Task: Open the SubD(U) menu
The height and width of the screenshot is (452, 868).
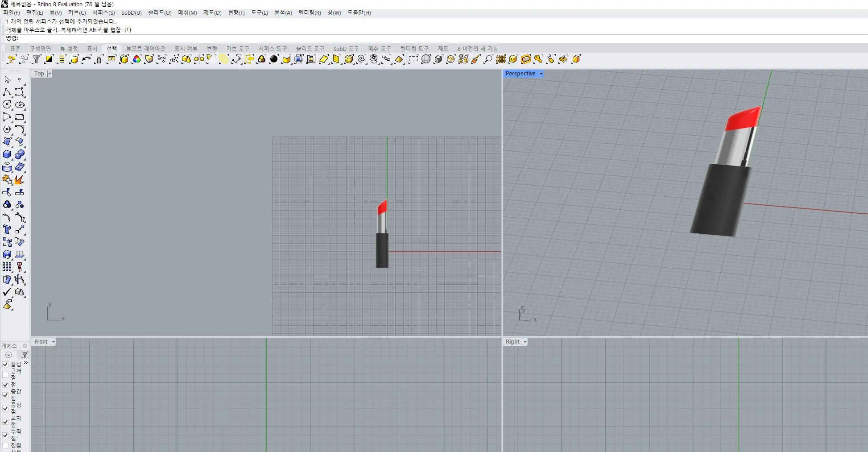Action: [x=132, y=13]
